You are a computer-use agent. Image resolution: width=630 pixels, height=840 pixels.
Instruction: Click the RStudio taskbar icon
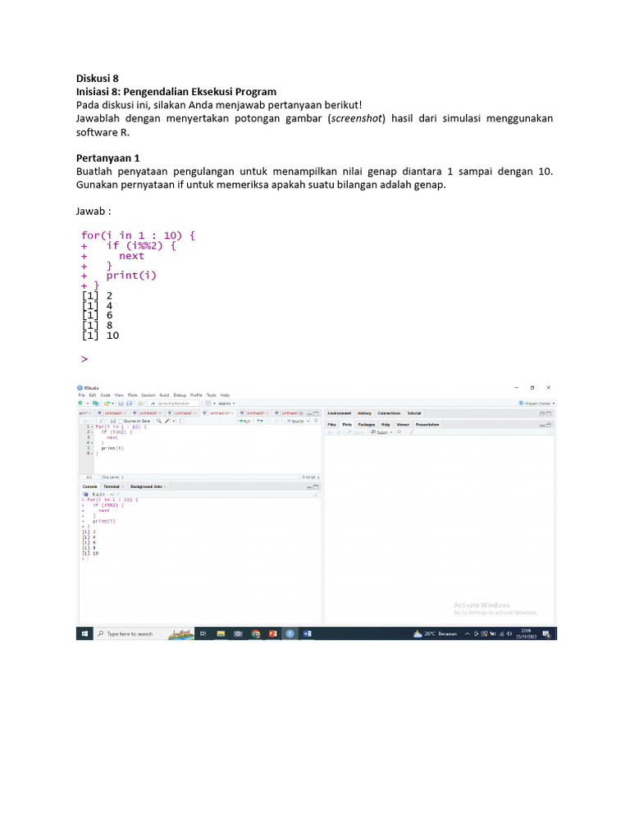coord(290,634)
